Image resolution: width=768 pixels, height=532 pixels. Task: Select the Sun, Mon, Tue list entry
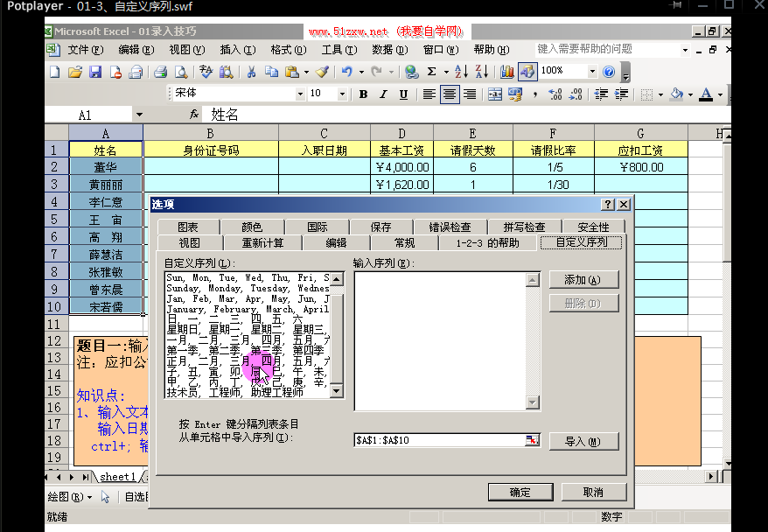tap(248, 277)
